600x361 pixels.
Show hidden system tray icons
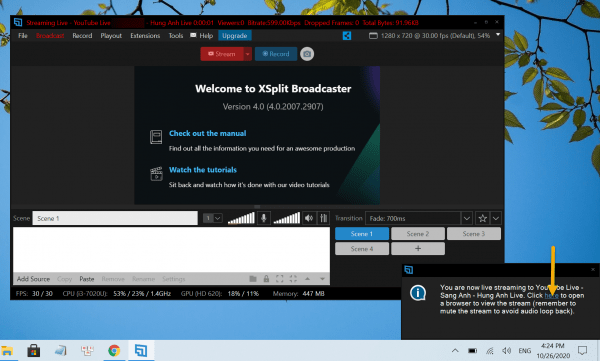click(455, 350)
